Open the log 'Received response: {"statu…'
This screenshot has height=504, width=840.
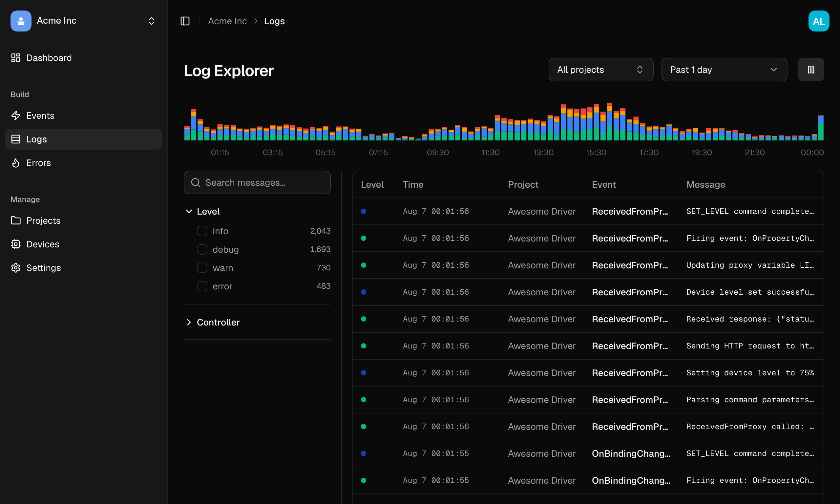click(588, 319)
